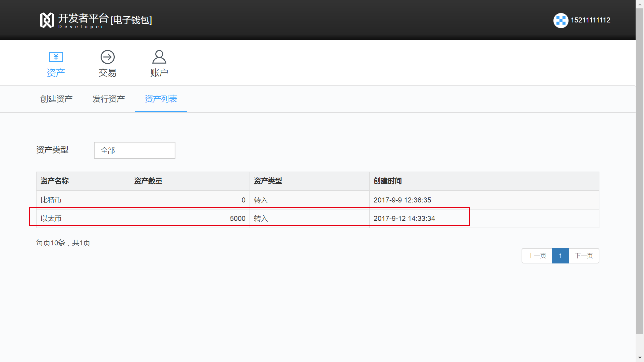
Task: Click the username 15211111112
Action: 591,20
